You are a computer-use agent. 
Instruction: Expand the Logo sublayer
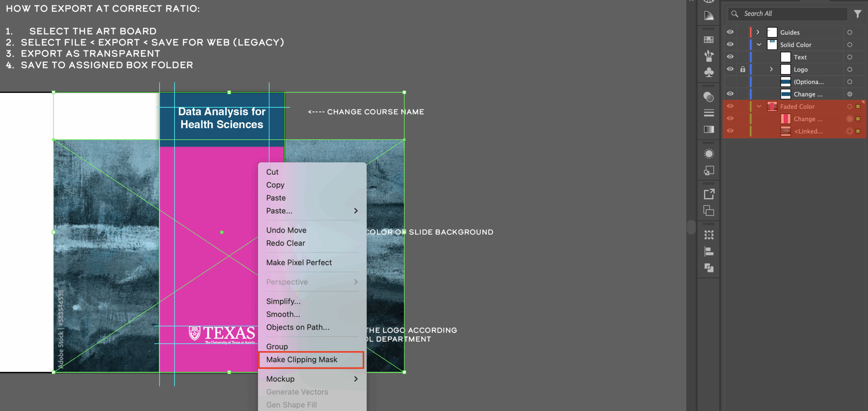click(x=771, y=69)
